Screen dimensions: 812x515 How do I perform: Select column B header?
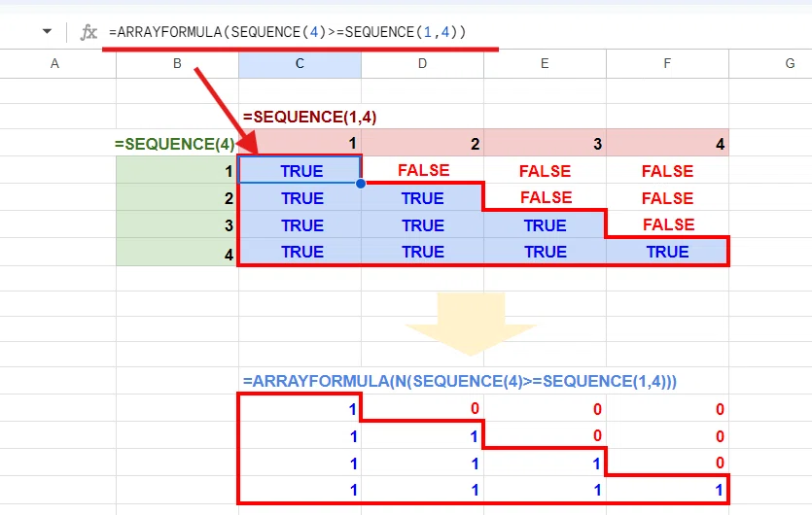click(x=177, y=64)
